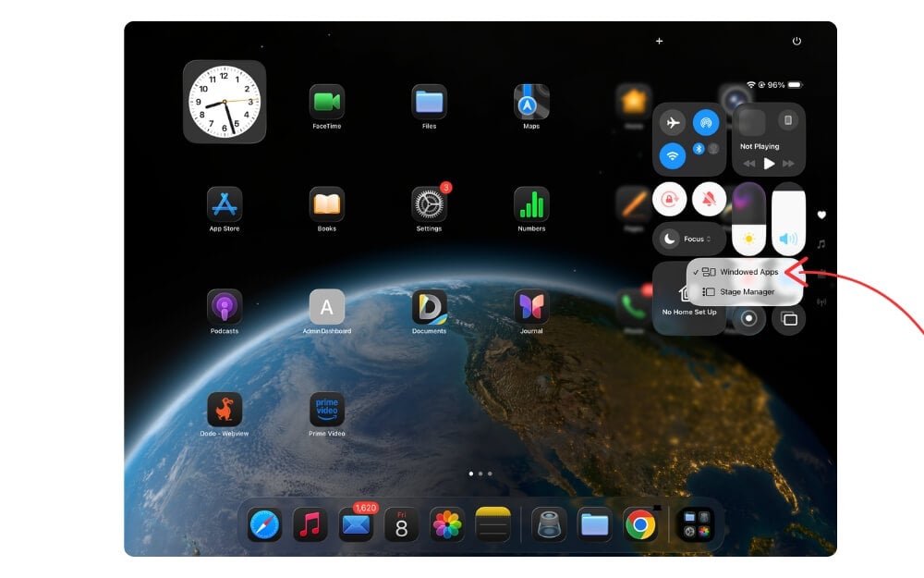Select Windowed Apps option

tap(745, 272)
